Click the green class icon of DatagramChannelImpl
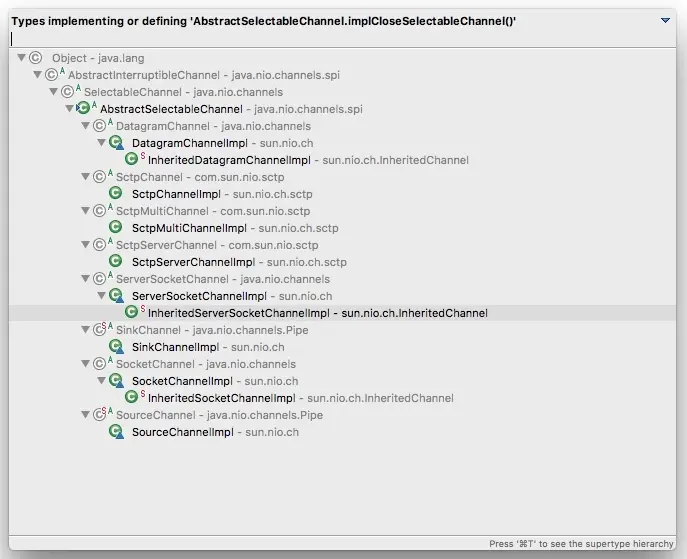This screenshot has width=687, height=559. pos(116,142)
